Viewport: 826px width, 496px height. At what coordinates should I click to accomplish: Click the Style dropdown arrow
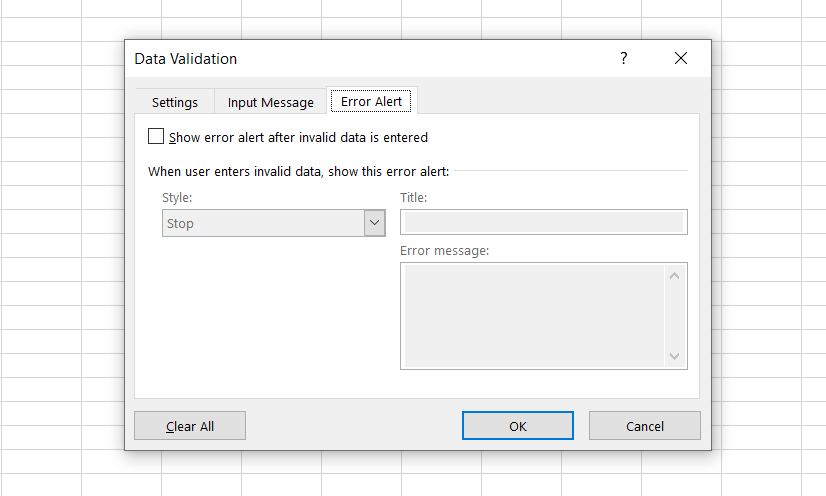(x=375, y=223)
